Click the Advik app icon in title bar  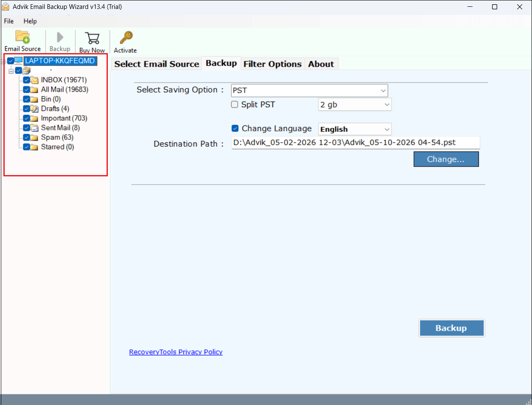tap(6, 7)
